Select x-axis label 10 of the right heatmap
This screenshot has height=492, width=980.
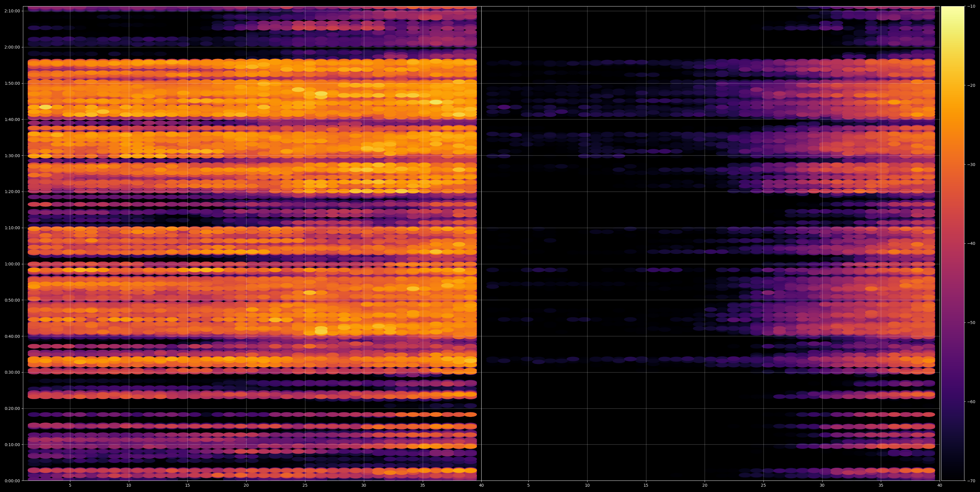tap(587, 486)
